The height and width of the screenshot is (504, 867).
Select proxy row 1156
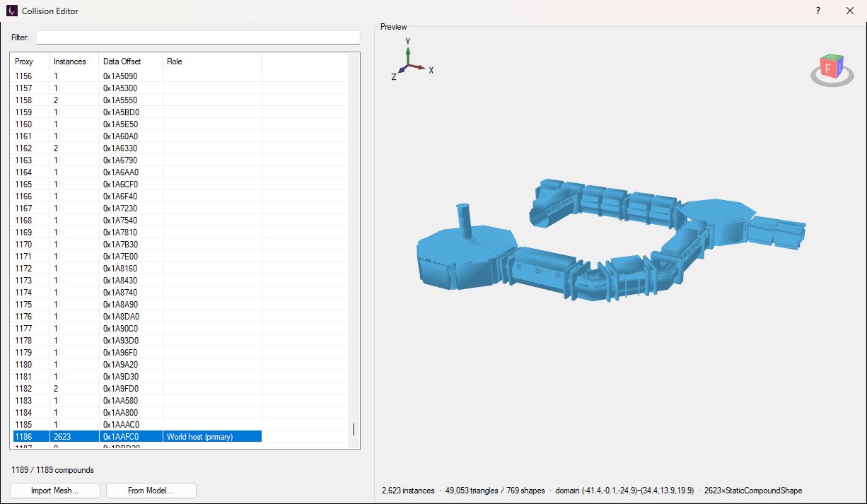tap(137, 76)
